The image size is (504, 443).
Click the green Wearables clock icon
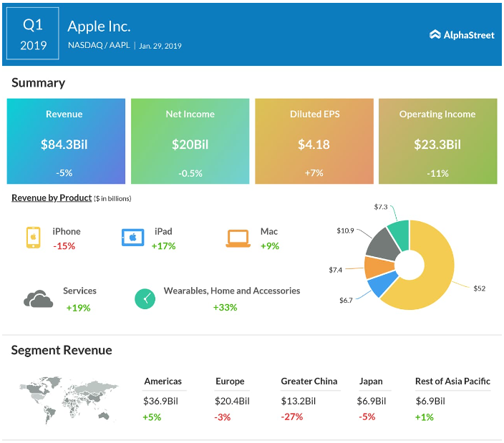pyautogui.click(x=145, y=298)
